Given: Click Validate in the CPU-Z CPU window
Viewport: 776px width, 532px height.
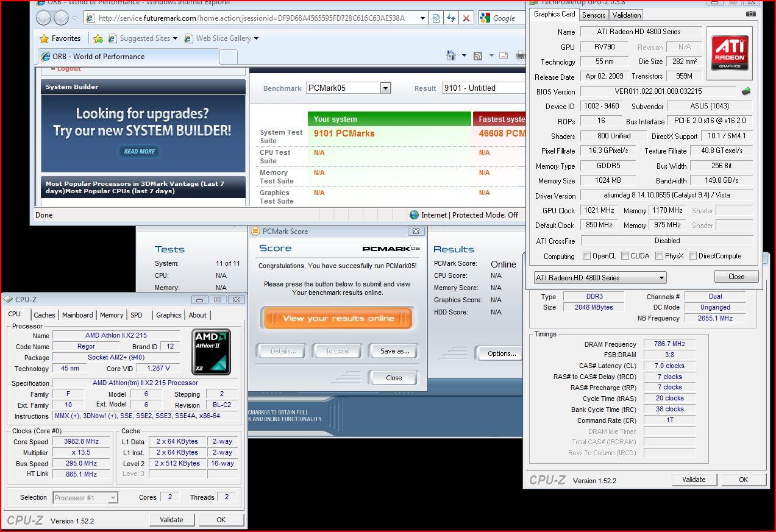Looking at the screenshot, I should (171, 520).
